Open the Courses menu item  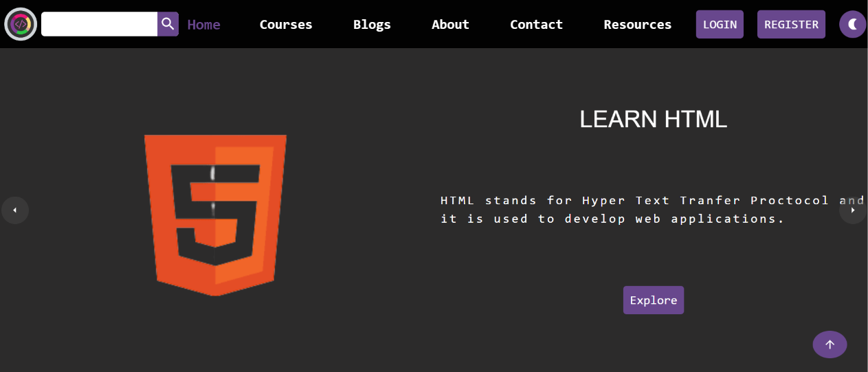pos(286,25)
